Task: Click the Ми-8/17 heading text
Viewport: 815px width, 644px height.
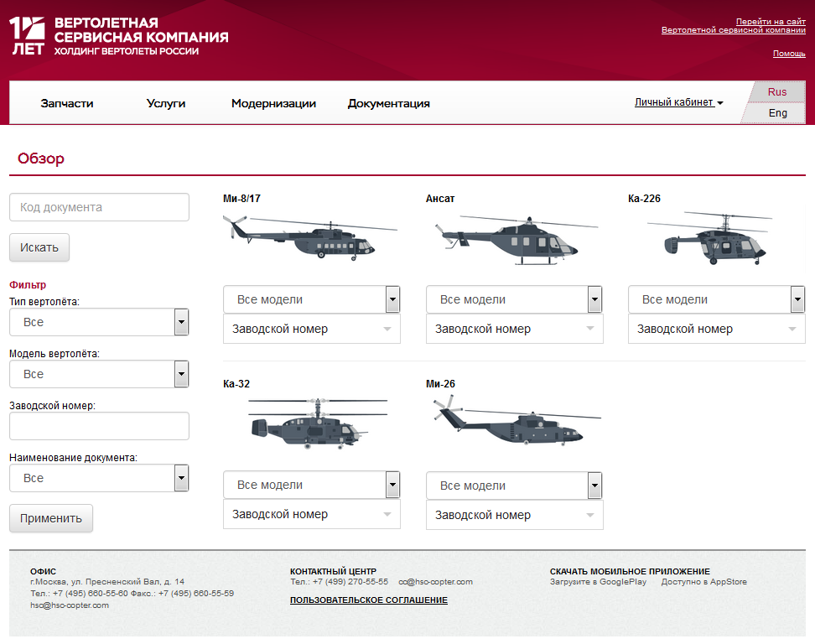Action: pos(241,199)
